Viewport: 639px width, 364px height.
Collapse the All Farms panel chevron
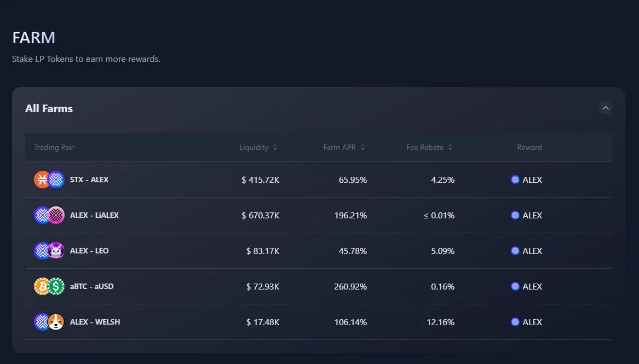[606, 108]
